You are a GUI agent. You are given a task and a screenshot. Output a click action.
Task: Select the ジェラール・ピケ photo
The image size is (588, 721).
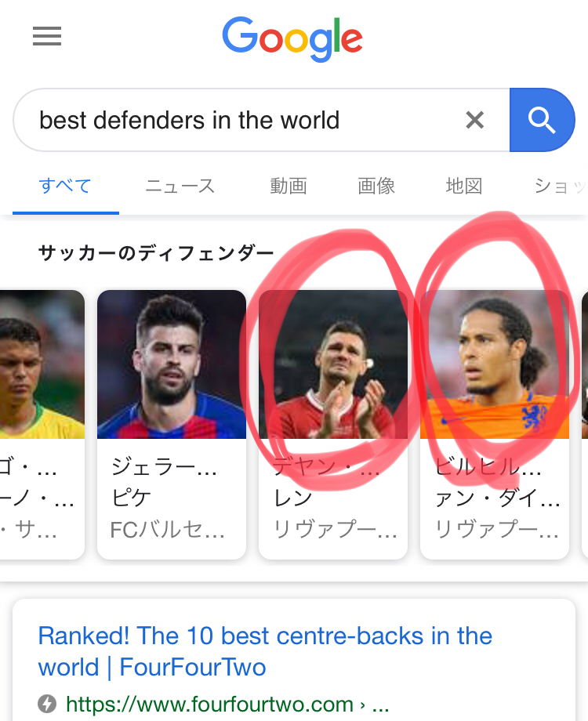pyautogui.click(x=171, y=364)
